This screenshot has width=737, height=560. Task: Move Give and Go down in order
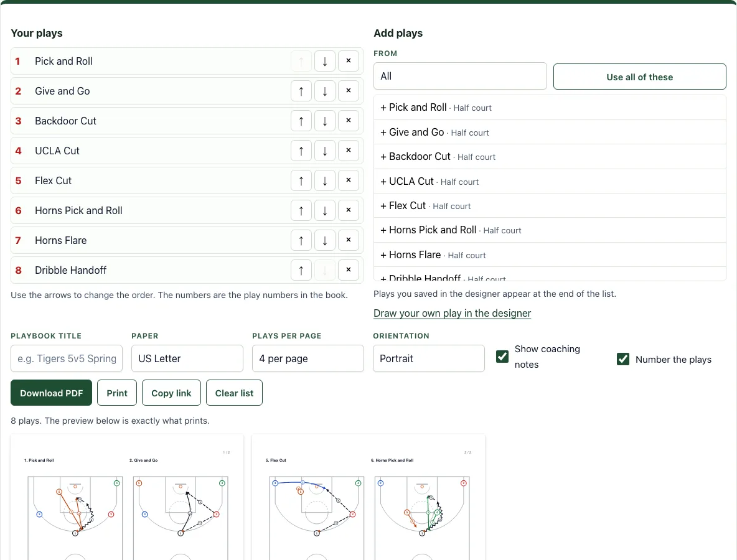tap(325, 91)
